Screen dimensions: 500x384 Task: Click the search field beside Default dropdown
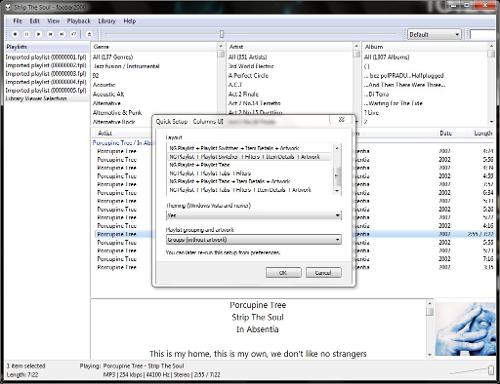point(483,34)
